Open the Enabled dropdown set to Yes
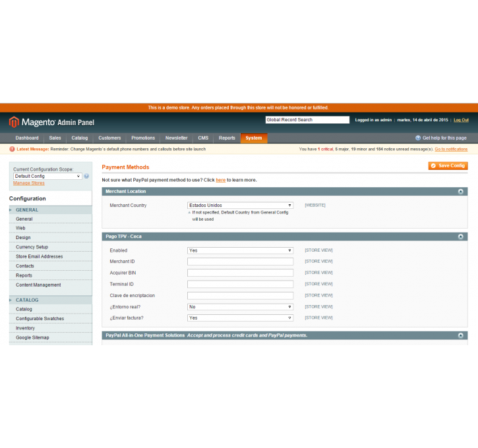Image resolution: width=478 pixels, height=448 pixels. coord(240,250)
